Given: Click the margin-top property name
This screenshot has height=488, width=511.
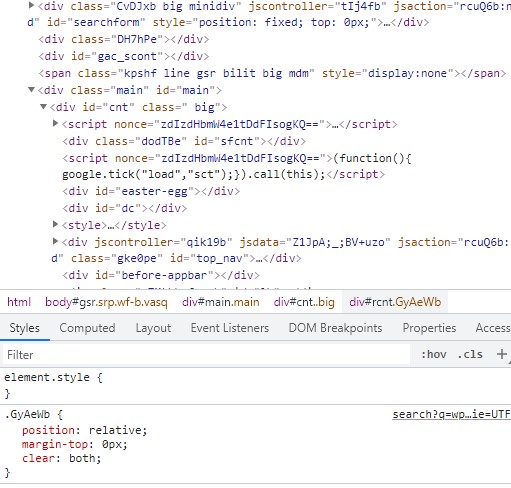Looking at the screenshot, I should (55, 444).
